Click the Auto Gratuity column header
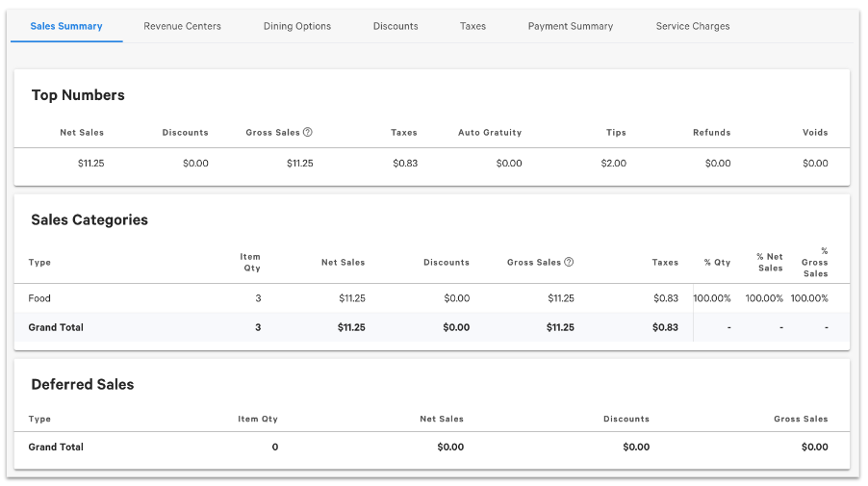 click(x=489, y=133)
